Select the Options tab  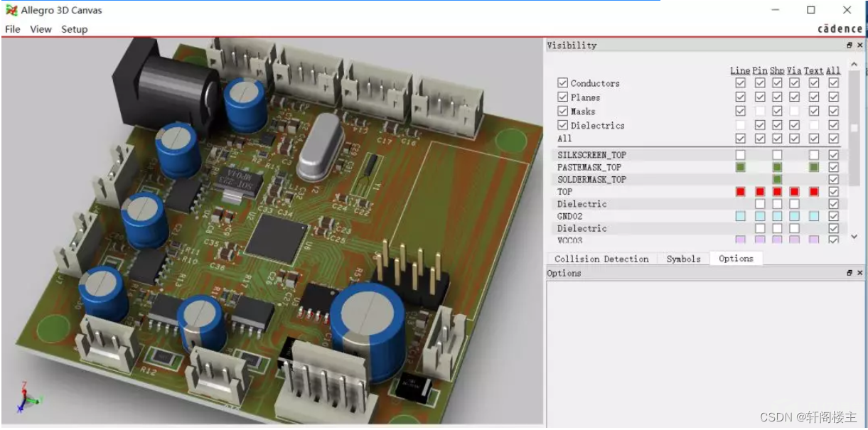click(736, 259)
